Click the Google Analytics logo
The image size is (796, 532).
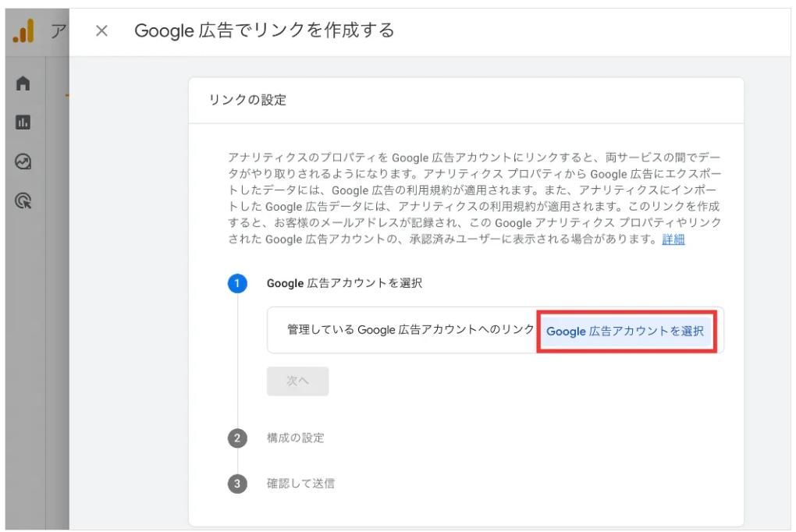pyautogui.click(x=24, y=31)
